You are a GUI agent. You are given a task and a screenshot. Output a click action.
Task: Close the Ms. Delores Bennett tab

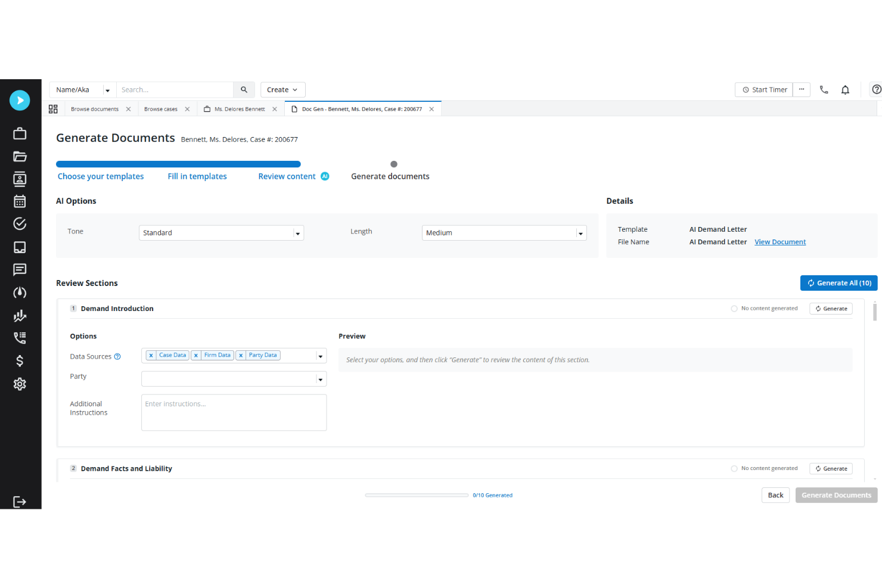pos(275,109)
